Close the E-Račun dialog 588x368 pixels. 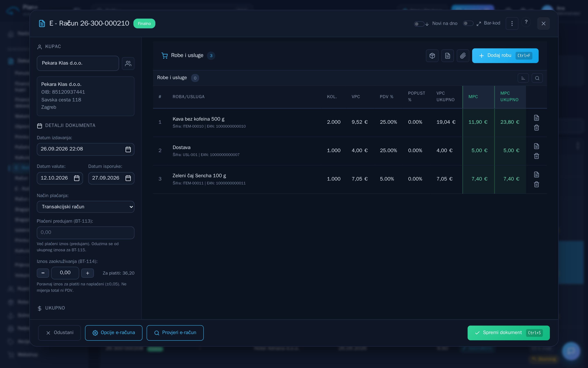(543, 23)
